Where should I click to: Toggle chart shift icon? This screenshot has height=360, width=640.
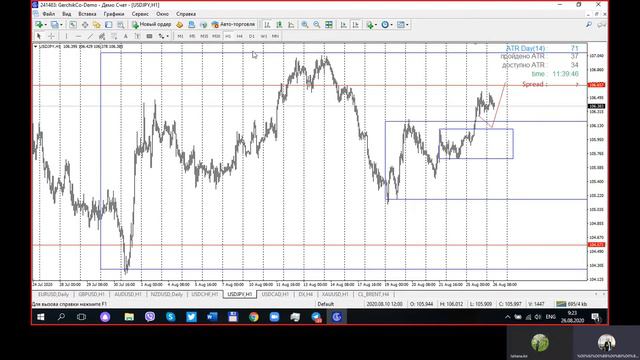[356, 25]
